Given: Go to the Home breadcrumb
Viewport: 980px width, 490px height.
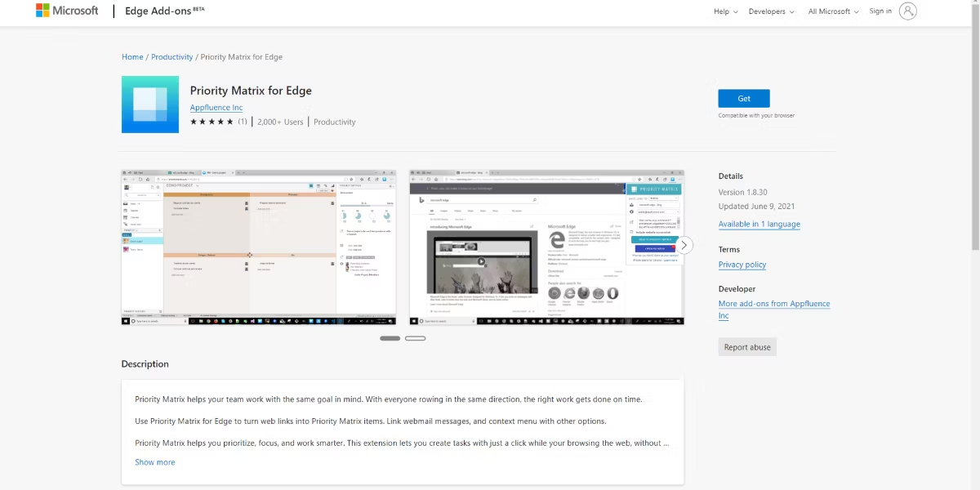Looking at the screenshot, I should [x=132, y=57].
